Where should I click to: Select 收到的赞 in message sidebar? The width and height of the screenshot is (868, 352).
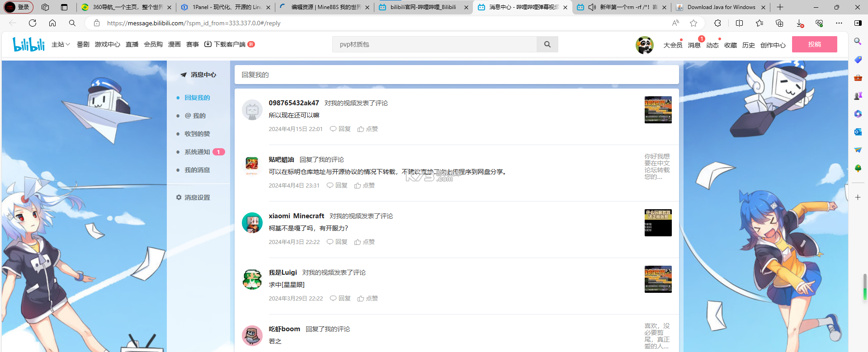[x=197, y=134]
